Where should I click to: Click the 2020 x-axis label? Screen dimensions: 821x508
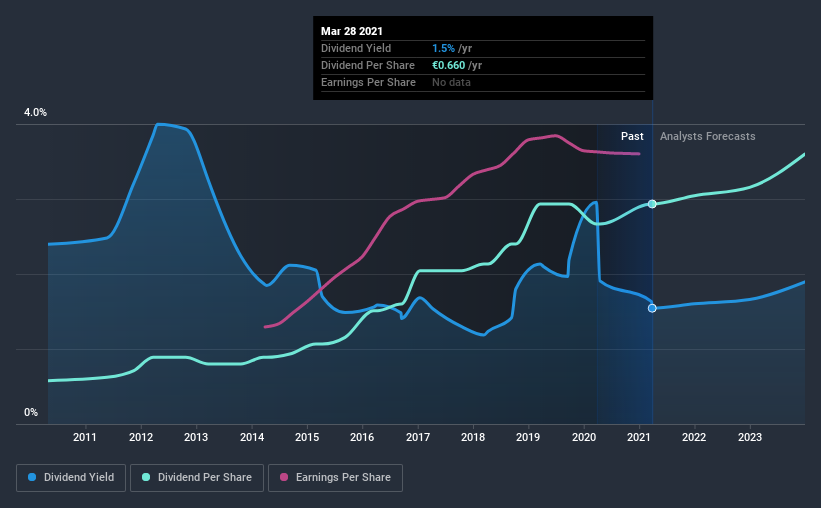pos(584,437)
